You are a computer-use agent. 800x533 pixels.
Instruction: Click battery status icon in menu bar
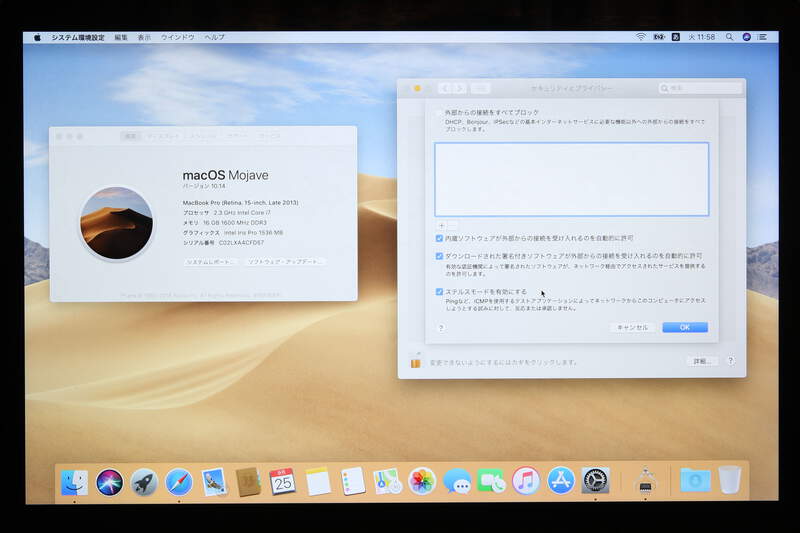click(659, 37)
